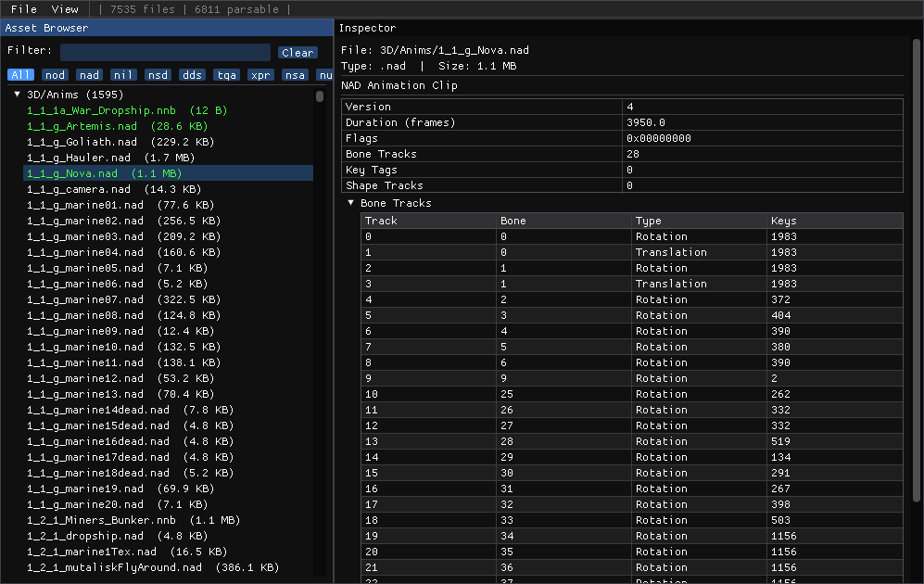Click the Bone column header
Screen dimensions: 924x584
[x=564, y=221]
